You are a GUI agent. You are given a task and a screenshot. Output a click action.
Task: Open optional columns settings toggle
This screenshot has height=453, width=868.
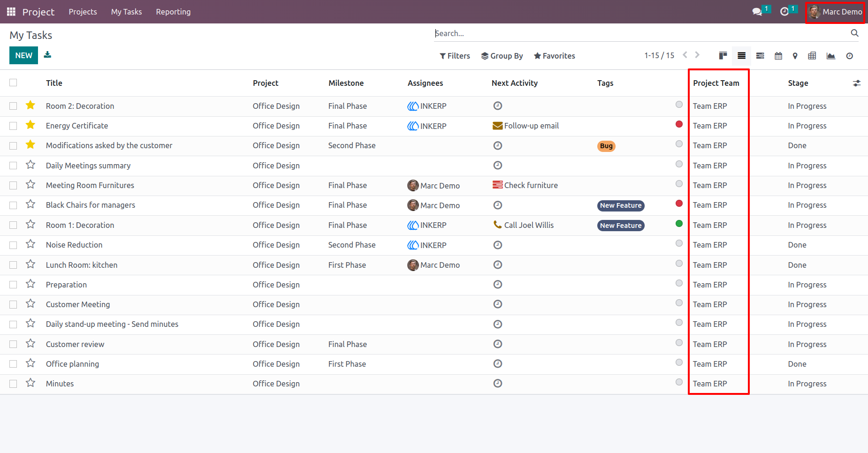pos(856,83)
